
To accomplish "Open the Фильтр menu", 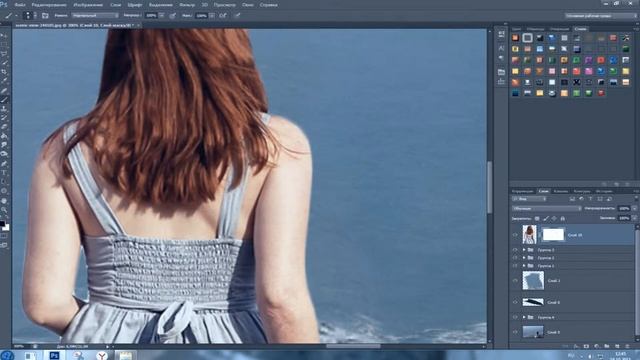I will pos(187,5).
